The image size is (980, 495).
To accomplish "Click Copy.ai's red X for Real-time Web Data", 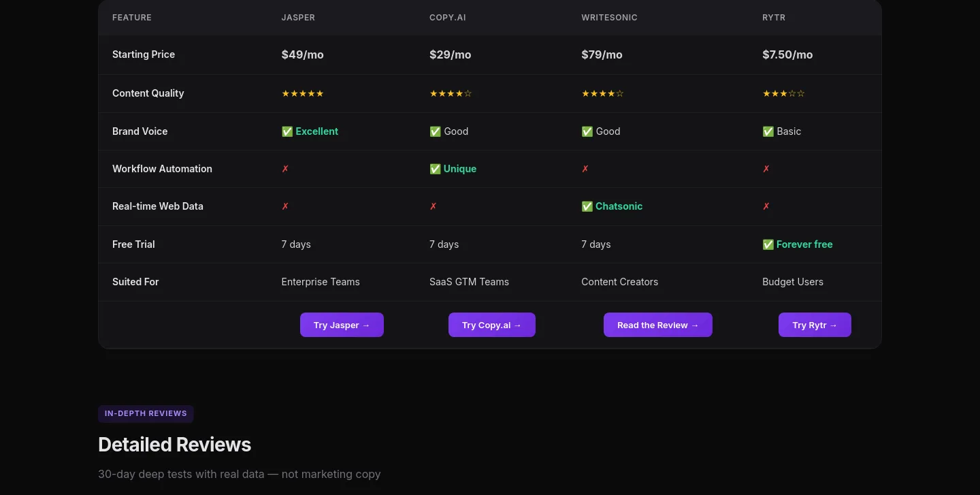I will coord(433,206).
